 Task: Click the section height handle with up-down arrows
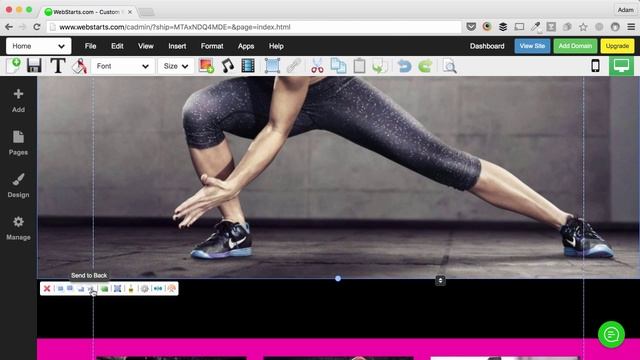tap(440, 280)
